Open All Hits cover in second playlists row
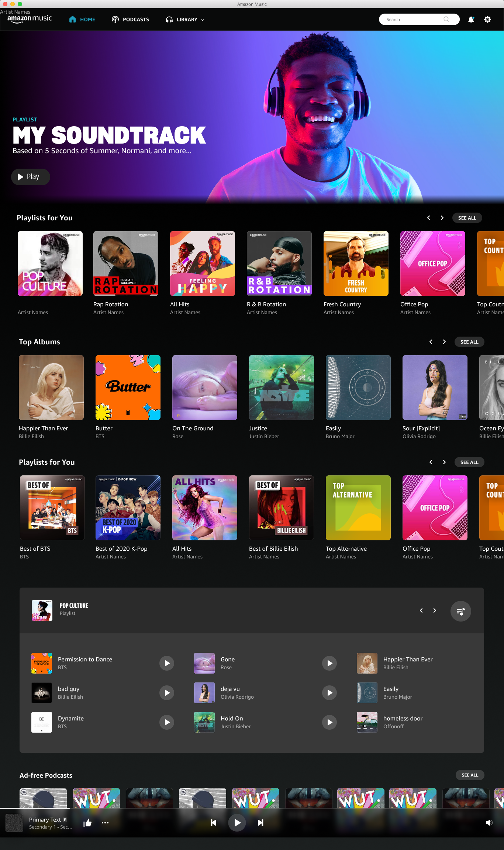504x850 pixels. (205, 508)
